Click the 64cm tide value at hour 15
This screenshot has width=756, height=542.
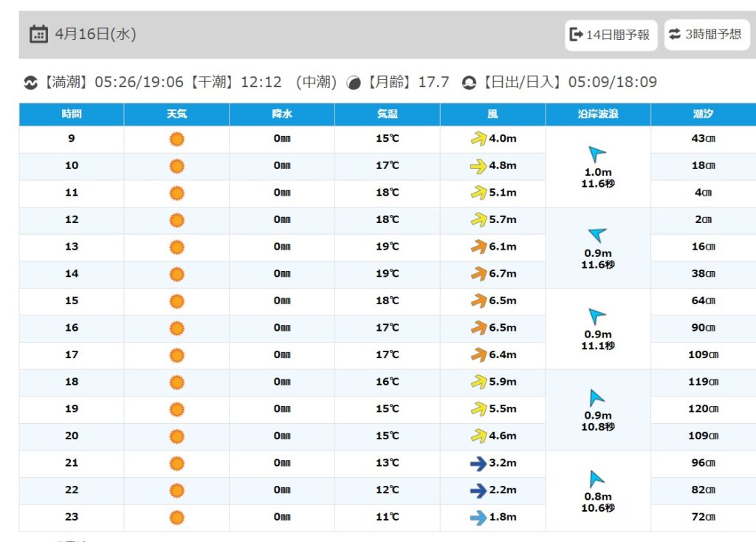[x=704, y=301]
